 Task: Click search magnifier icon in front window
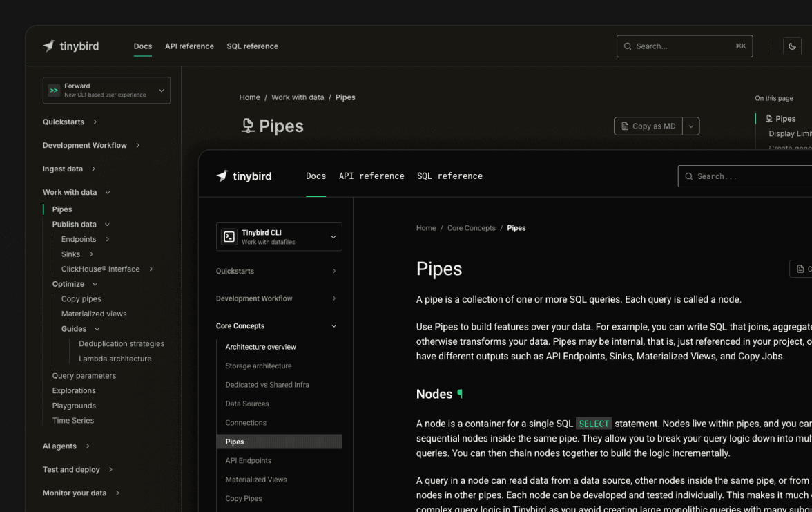click(689, 176)
